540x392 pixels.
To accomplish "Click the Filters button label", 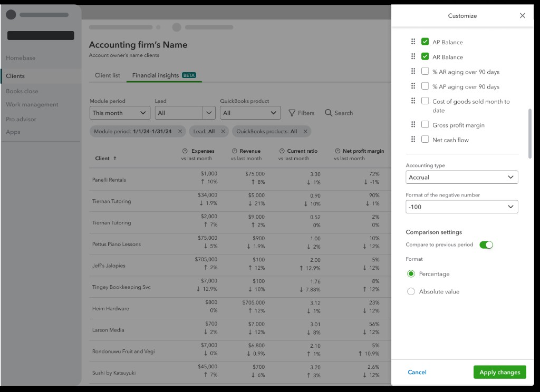I will [306, 113].
